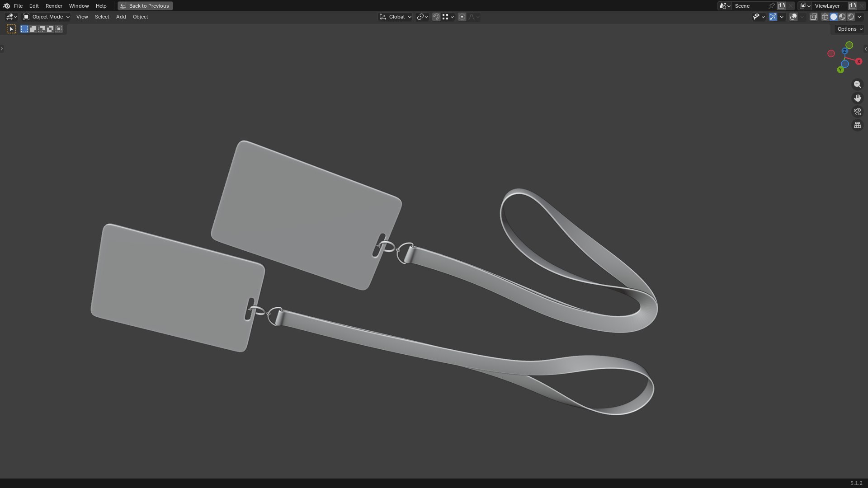This screenshot has height=488, width=868.
Task: Open the Help menu
Action: pos(101,6)
